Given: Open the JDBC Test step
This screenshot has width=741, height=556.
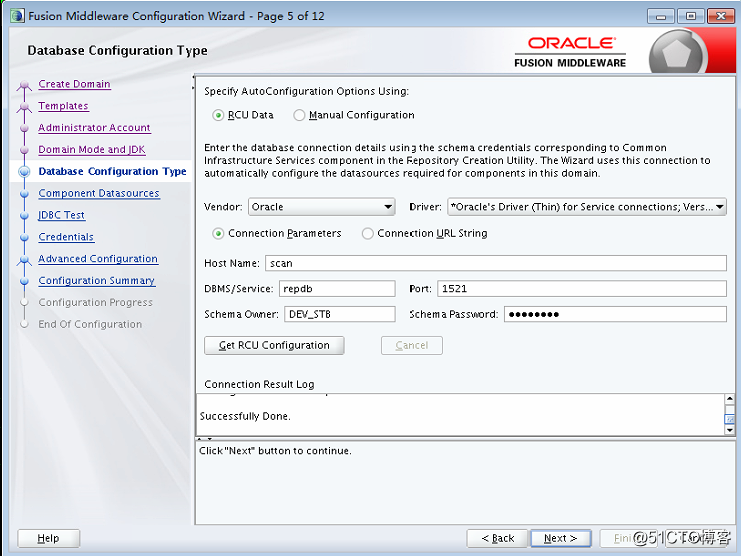Looking at the screenshot, I should pos(61,215).
